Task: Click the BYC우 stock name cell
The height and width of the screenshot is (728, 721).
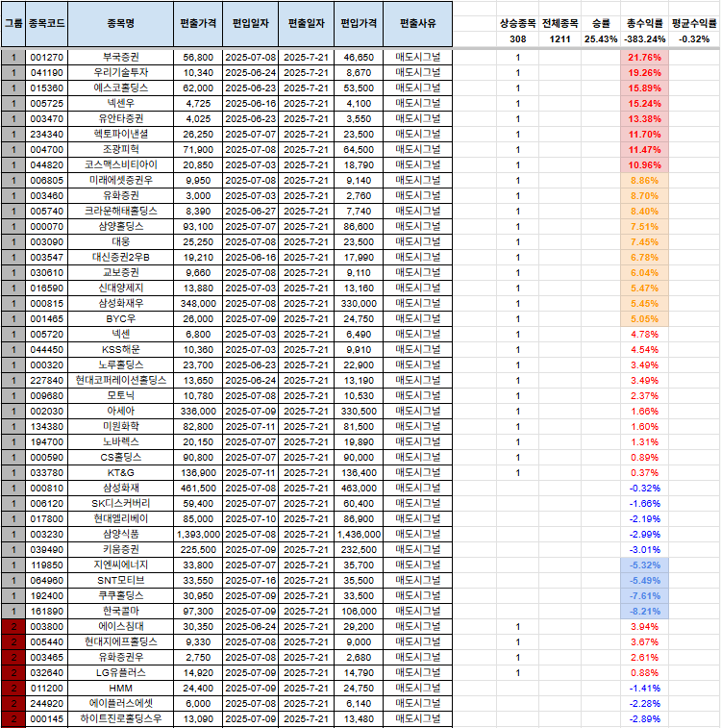Action: [x=120, y=319]
